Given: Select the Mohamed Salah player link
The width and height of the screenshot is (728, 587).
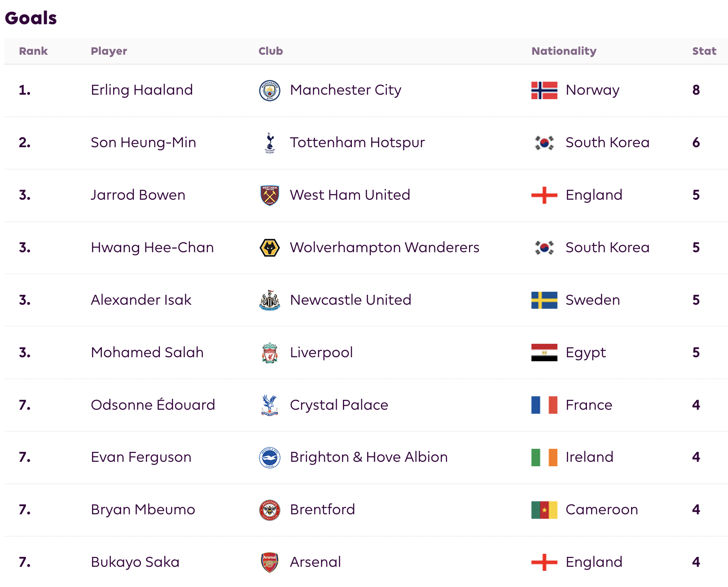Looking at the screenshot, I should point(147,353).
